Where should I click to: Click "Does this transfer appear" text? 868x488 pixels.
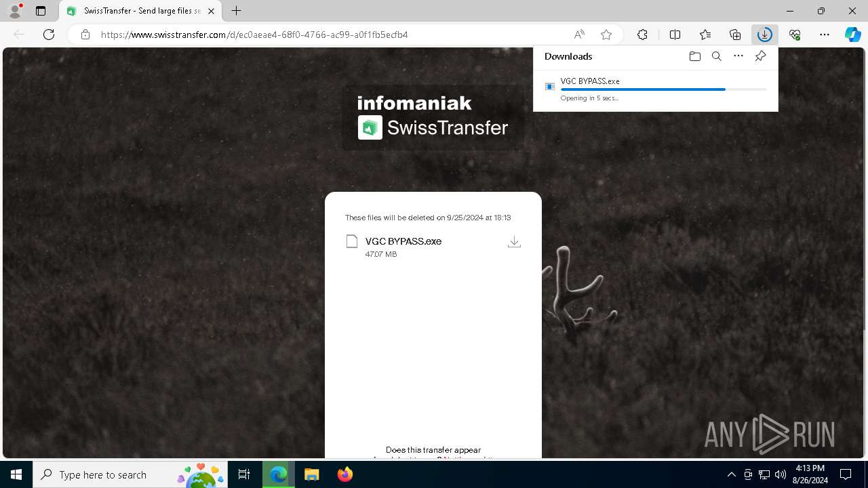(433, 450)
